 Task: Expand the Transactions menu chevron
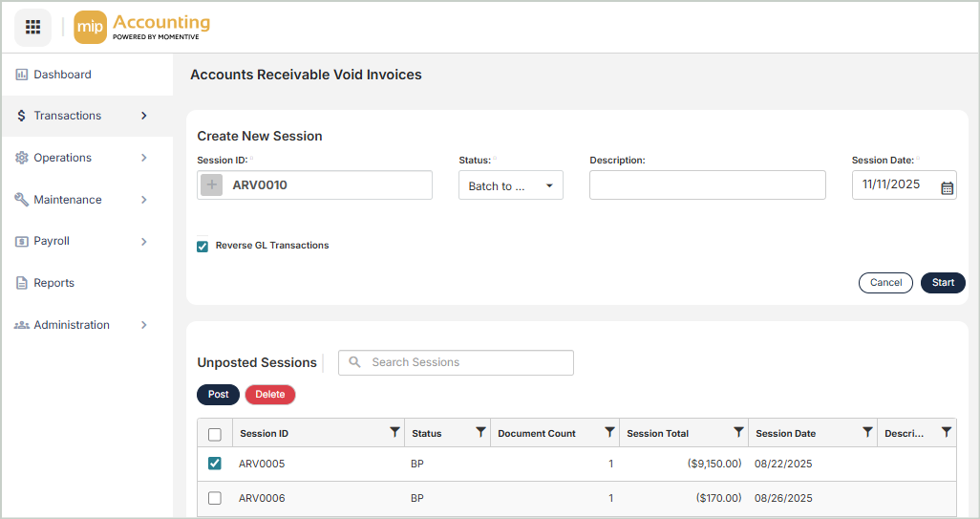(x=144, y=116)
